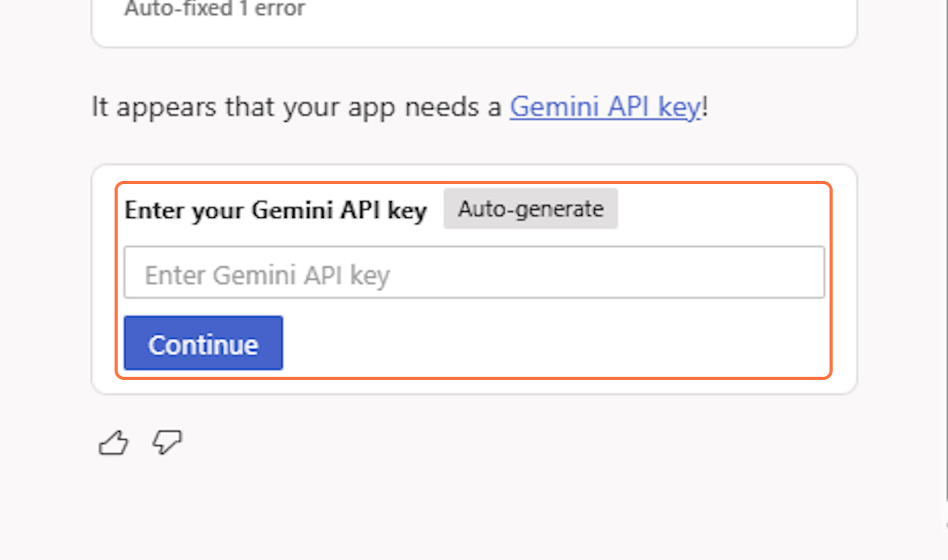Place cursor in the API key textbox
Screen dimensions: 948x560
pos(474,273)
